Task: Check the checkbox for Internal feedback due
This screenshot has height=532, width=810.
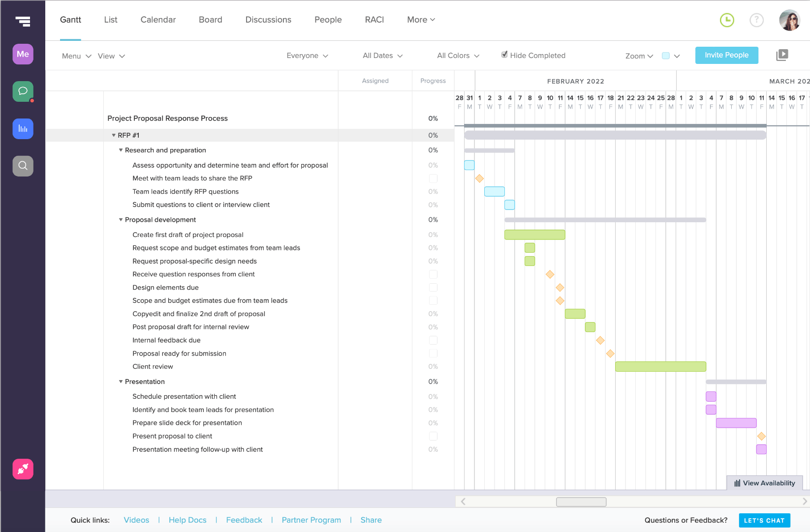Action: [x=433, y=340]
